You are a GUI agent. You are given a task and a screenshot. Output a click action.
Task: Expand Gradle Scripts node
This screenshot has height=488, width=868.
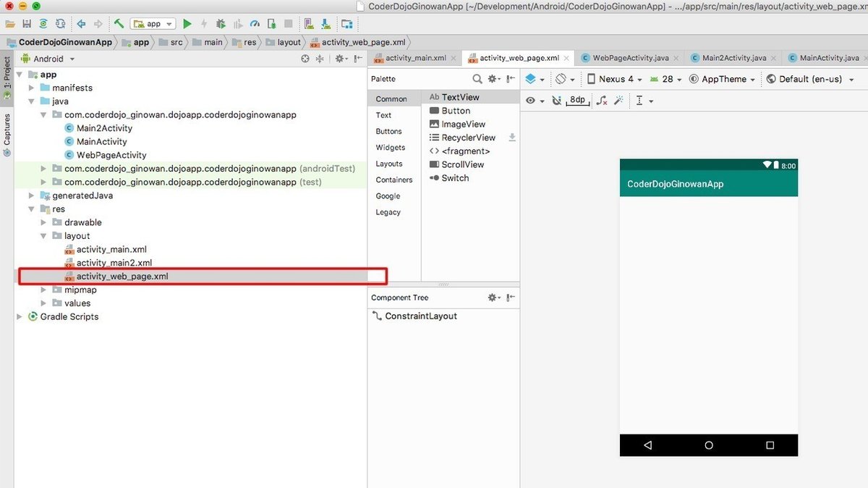tap(20, 316)
